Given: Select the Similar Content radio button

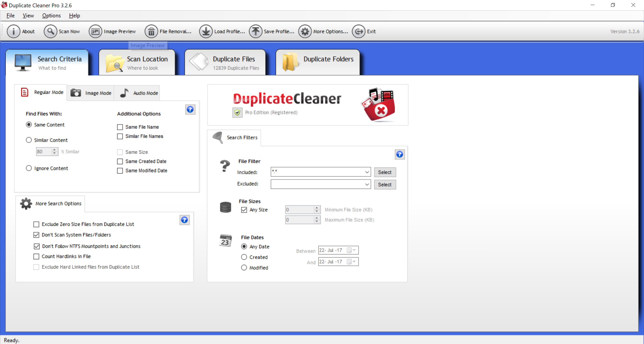Looking at the screenshot, I should (x=29, y=140).
